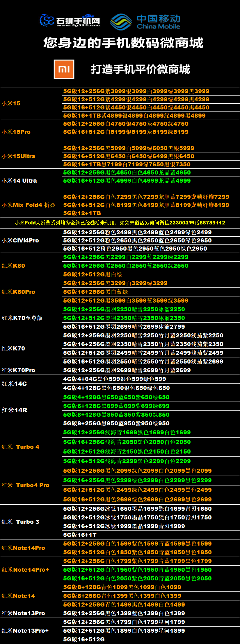Select the 红米K70至尊版 model cell
This screenshot has width=240, height=644.
[31, 318]
